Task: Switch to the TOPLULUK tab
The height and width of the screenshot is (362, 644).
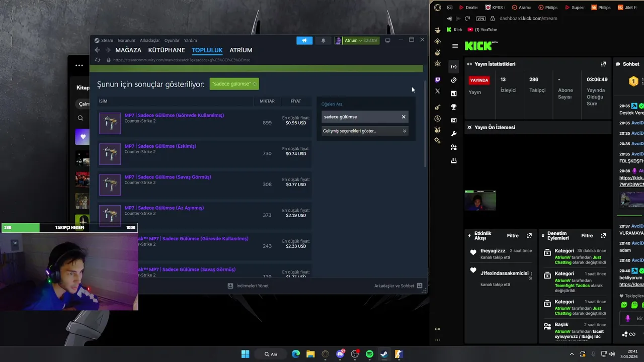Action: pyautogui.click(x=207, y=50)
